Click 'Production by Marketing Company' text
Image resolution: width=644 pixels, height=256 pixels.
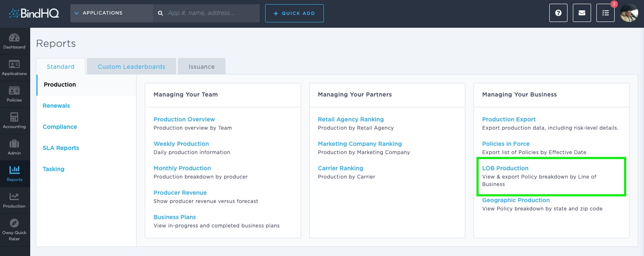[364, 152]
